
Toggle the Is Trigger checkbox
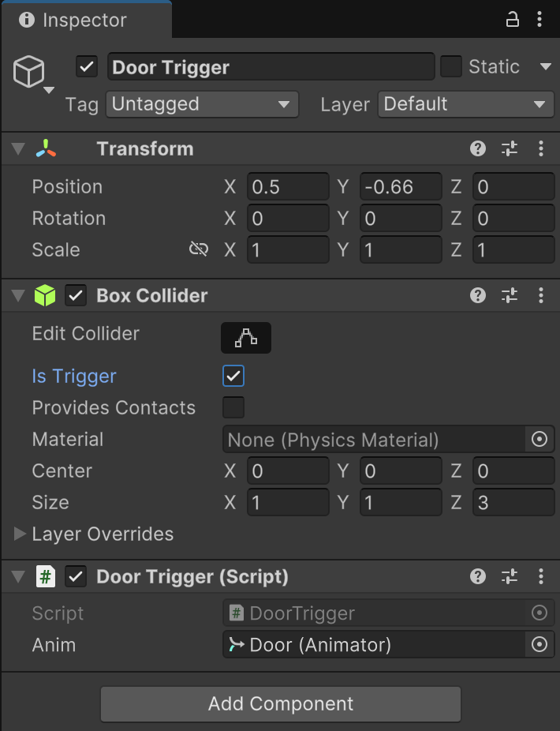[233, 376]
